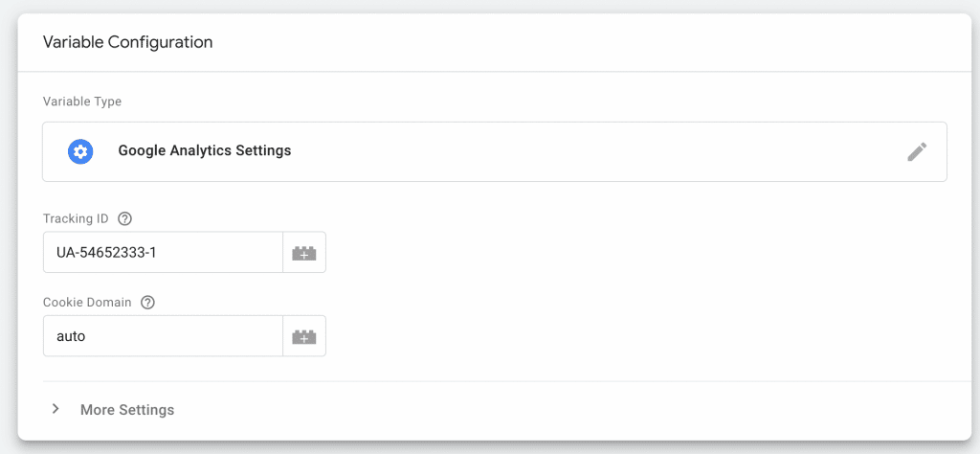This screenshot has height=454, width=980.
Task: Click empty space inside Variable Type box
Action: (593, 152)
